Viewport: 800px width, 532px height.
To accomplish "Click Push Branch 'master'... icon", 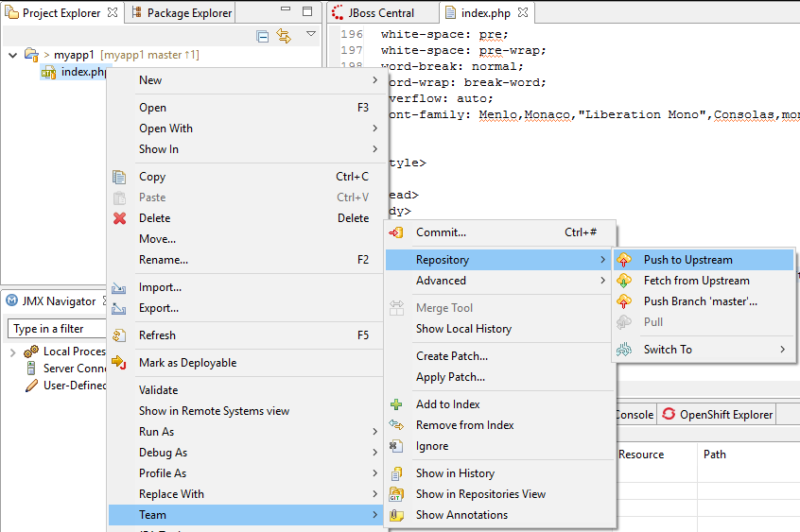I will click(x=623, y=301).
